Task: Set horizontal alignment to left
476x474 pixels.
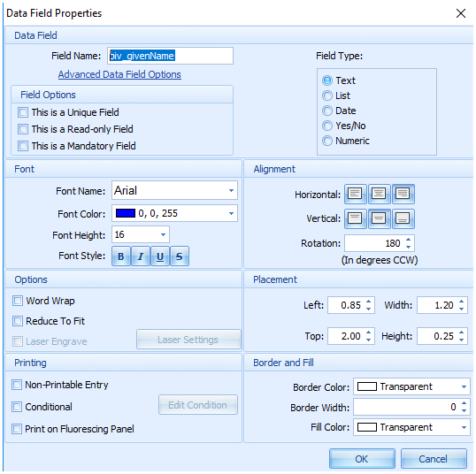Action: tap(355, 194)
